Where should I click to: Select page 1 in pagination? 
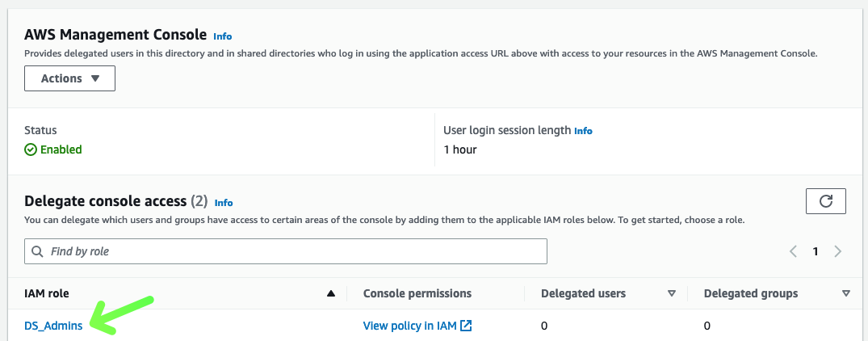click(816, 251)
